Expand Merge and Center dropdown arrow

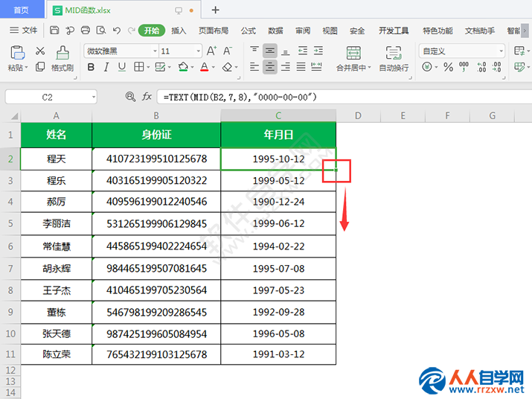370,67
